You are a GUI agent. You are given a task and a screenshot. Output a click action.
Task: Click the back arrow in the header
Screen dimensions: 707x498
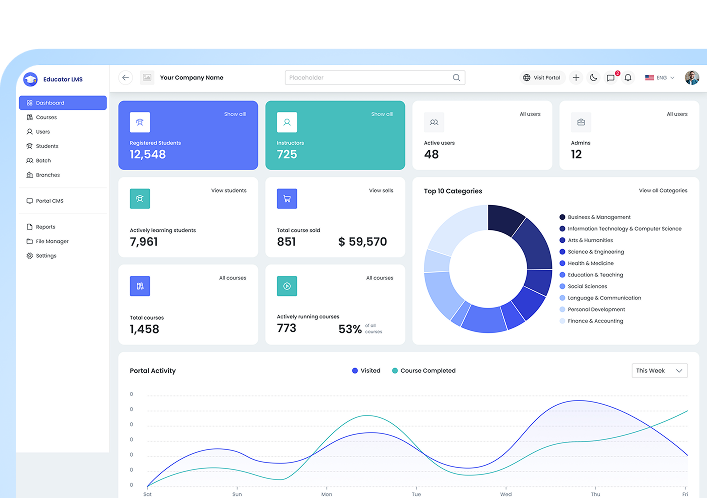tap(126, 78)
